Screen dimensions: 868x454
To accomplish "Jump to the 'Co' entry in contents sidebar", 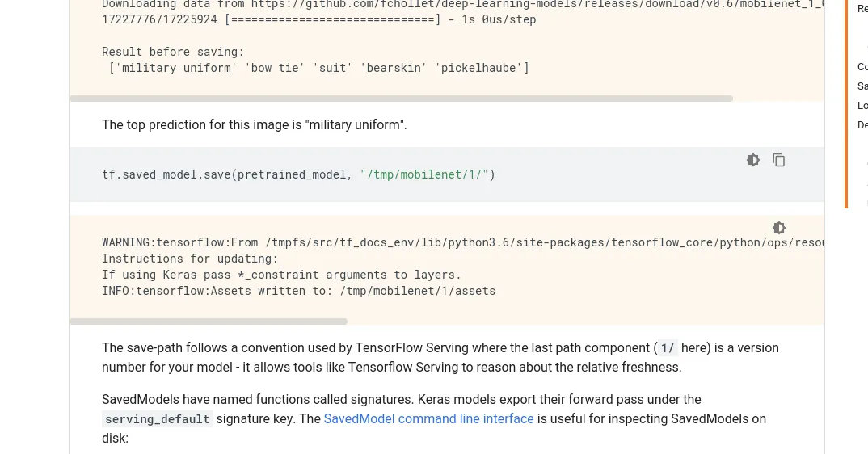I will pos(862,67).
